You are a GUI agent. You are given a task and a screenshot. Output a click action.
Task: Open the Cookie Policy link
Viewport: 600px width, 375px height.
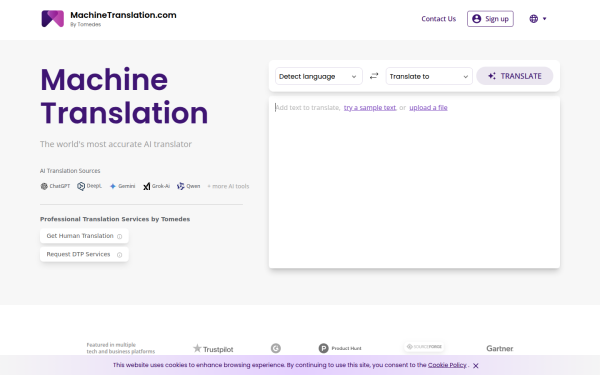pos(447,365)
